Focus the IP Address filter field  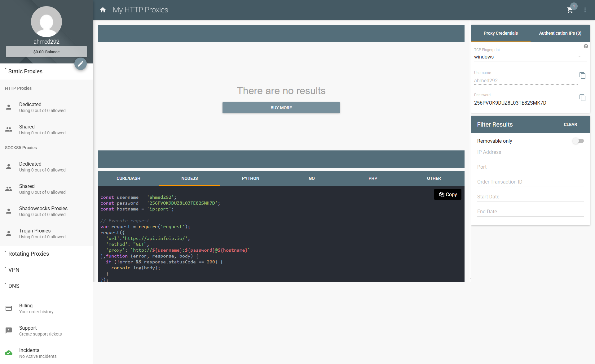531,152
